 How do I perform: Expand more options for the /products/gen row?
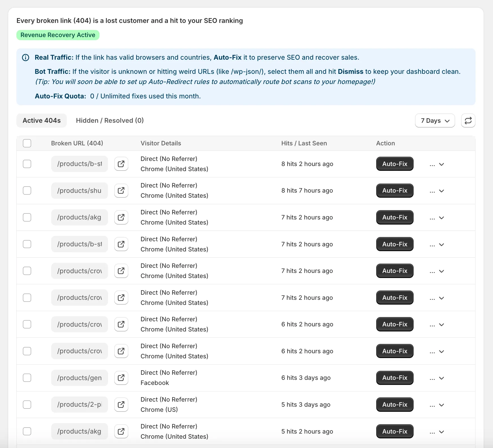point(437,378)
